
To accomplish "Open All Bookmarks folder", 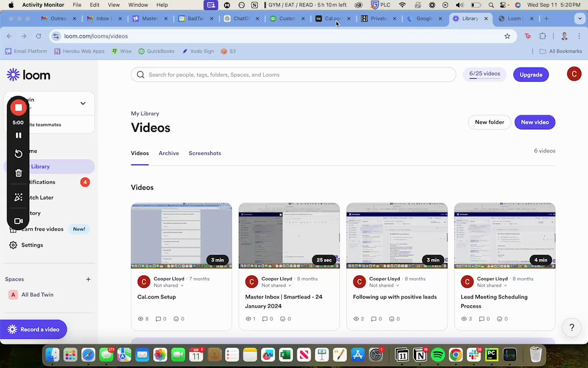I will [560, 51].
